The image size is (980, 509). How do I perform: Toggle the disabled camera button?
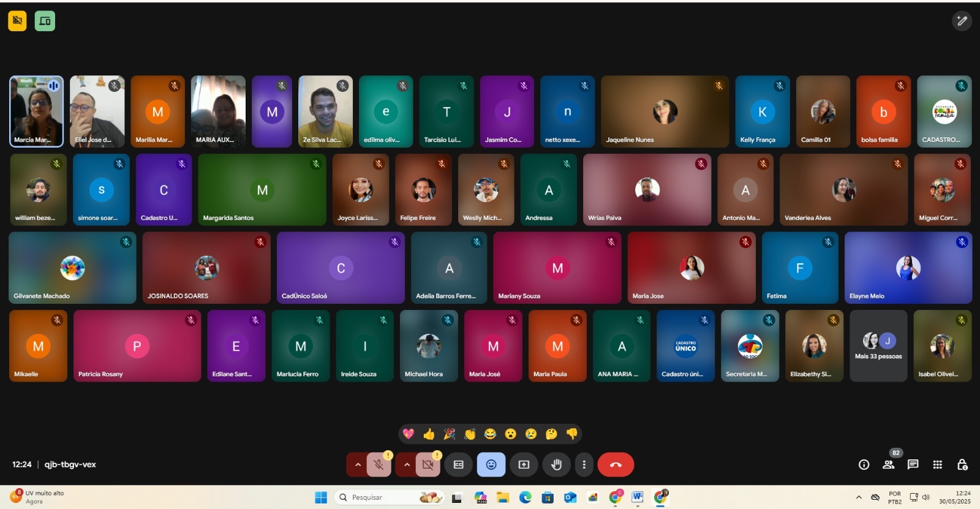tap(428, 465)
